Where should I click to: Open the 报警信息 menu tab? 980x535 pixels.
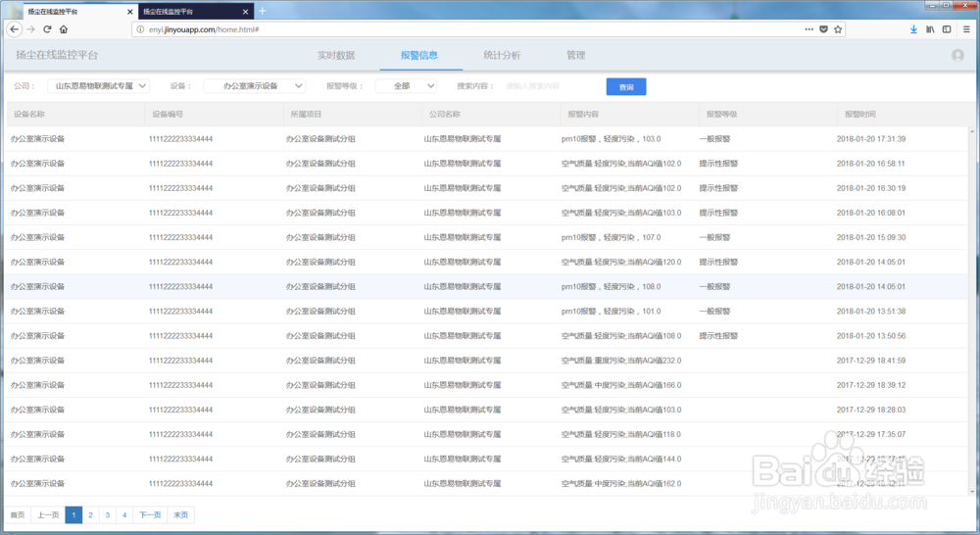(419, 55)
